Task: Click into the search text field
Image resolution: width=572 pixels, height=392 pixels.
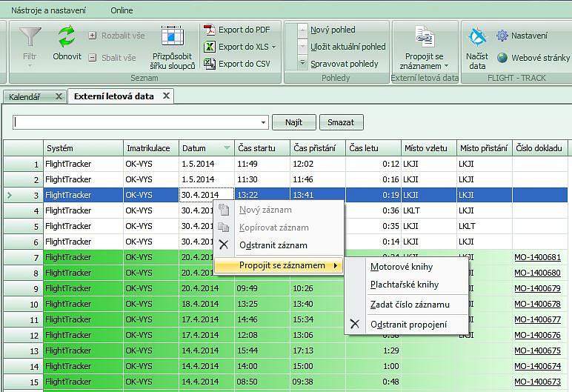Action: [x=136, y=122]
